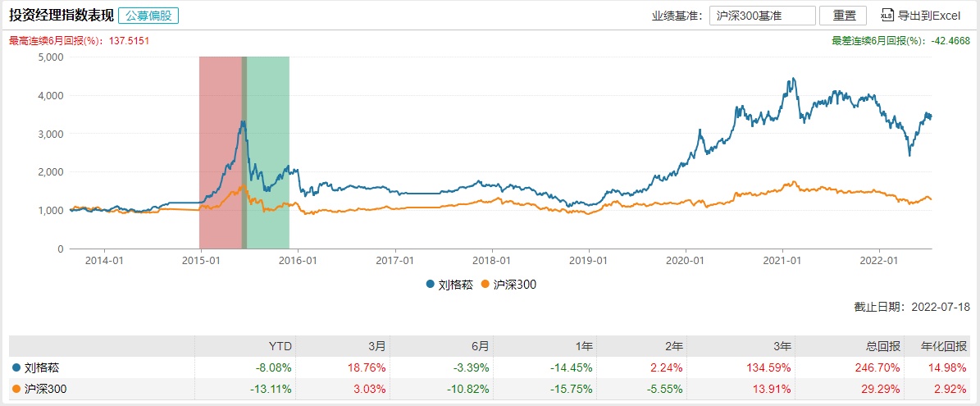The image size is (980, 406).
Task: Click the 公募偏股 category tag
Action: tap(148, 16)
